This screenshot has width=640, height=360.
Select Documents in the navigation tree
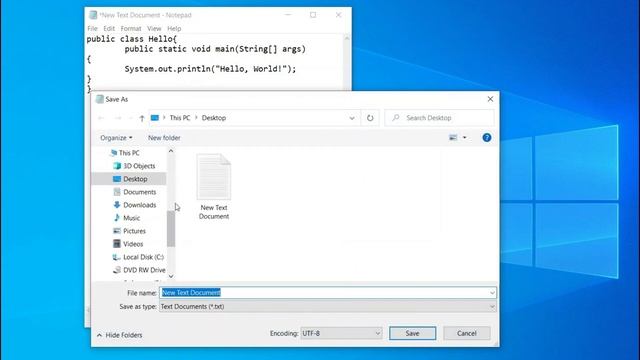[x=140, y=192]
